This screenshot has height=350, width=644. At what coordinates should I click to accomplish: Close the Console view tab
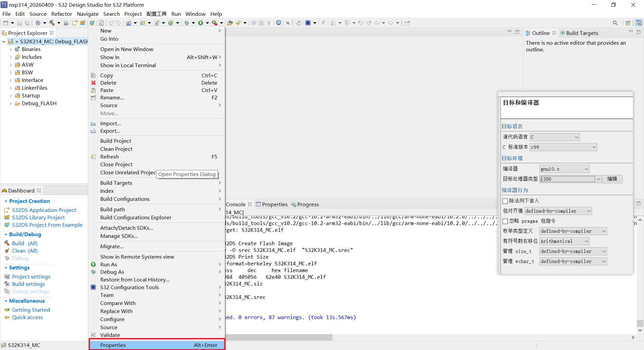(x=250, y=204)
